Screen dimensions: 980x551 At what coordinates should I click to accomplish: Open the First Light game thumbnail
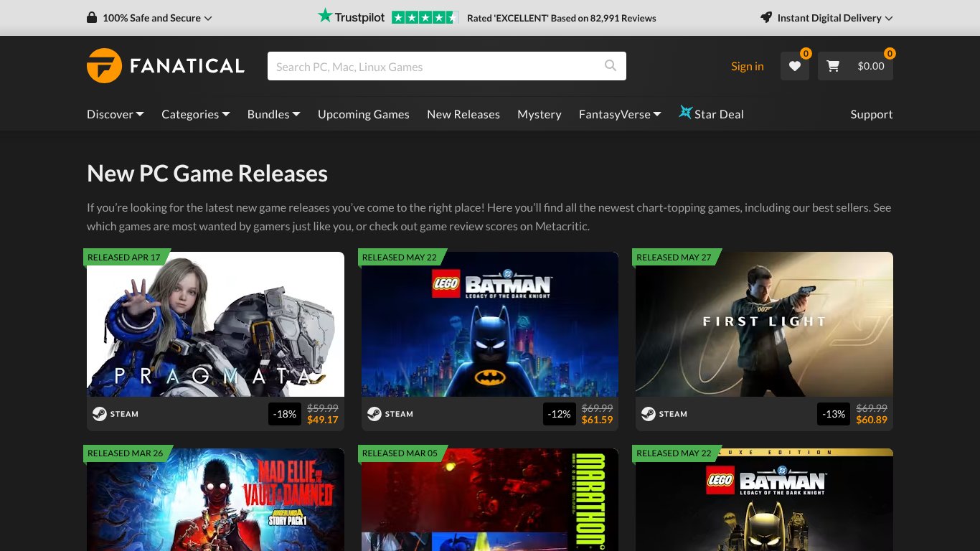764,324
